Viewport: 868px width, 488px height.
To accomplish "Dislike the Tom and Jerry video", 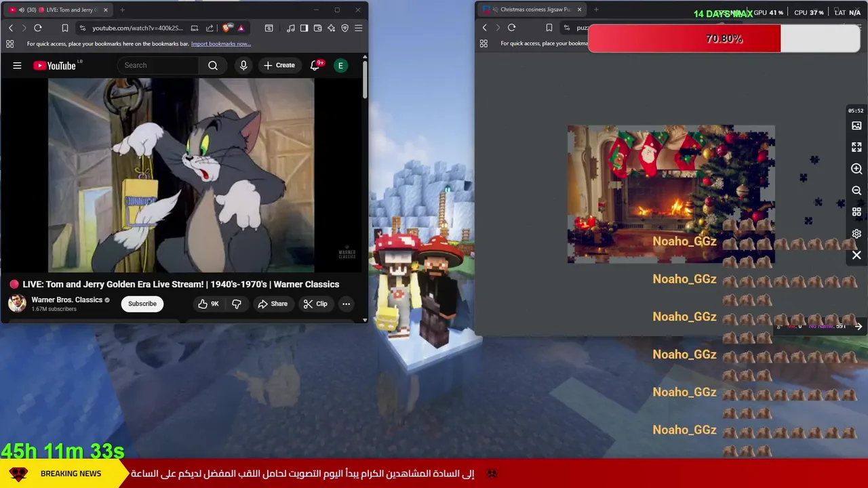I will click(237, 304).
